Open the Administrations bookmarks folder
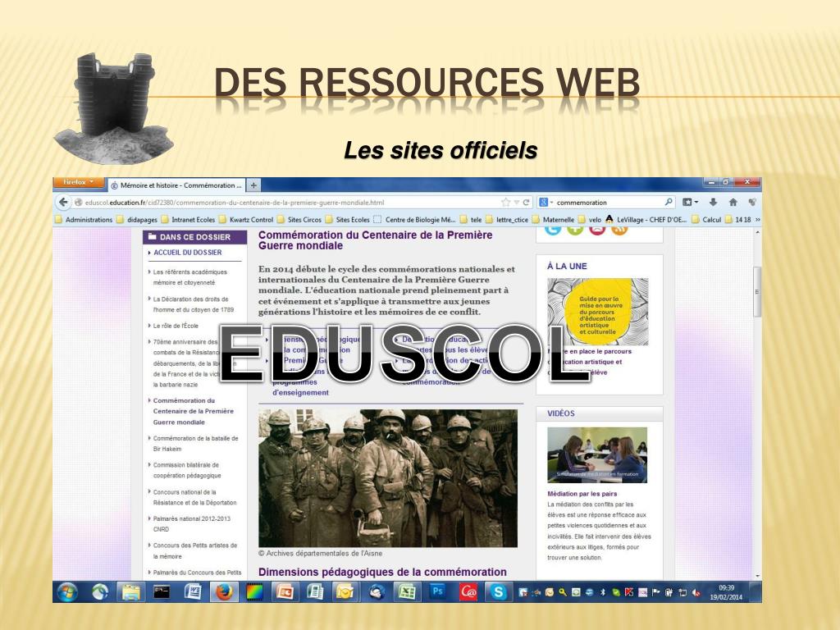 pos(84,220)
